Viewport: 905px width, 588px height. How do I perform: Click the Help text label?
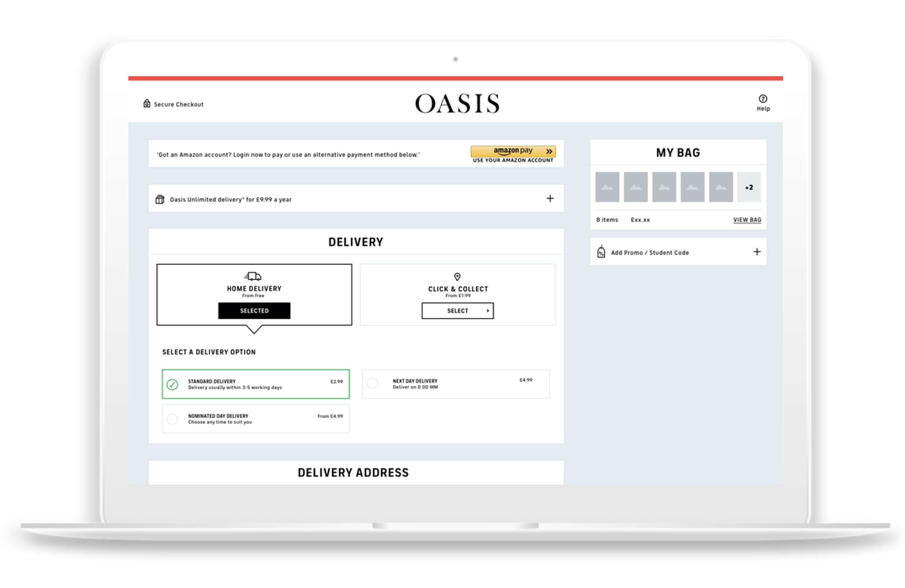click(x=763, y=109)
